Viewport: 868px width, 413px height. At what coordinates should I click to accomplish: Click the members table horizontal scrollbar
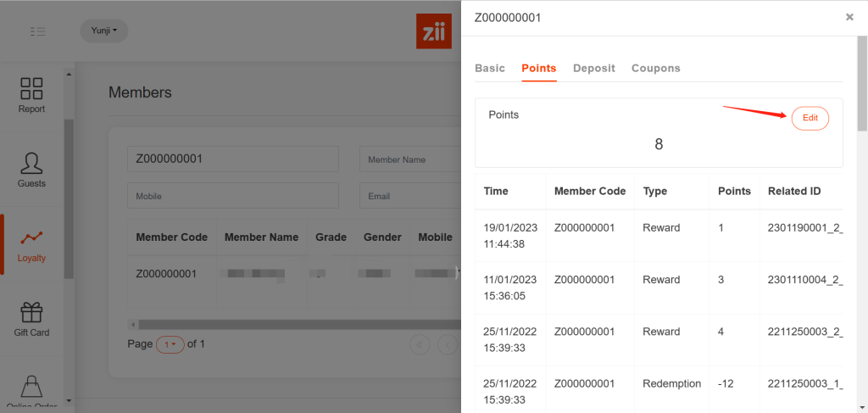[x=297, y=324]
